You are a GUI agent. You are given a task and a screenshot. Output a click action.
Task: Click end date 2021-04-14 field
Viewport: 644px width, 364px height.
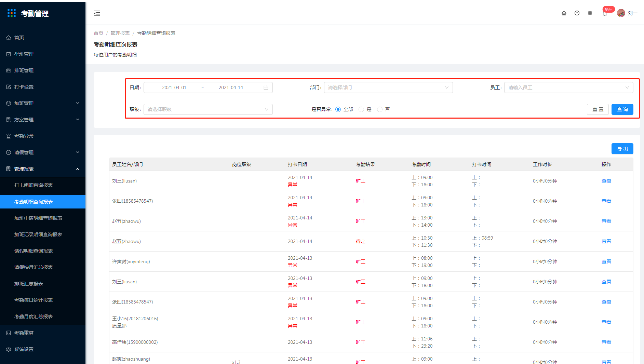[x=231, y=87]
